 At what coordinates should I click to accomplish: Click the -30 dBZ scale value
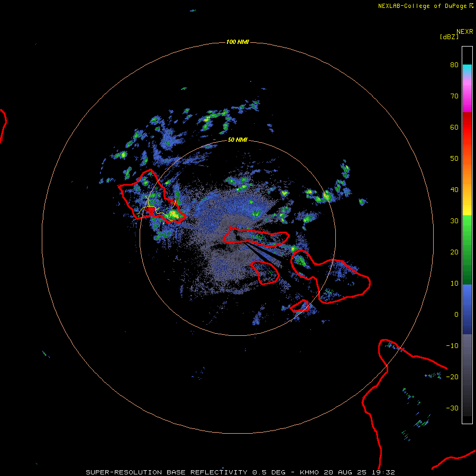pos(452,408)
